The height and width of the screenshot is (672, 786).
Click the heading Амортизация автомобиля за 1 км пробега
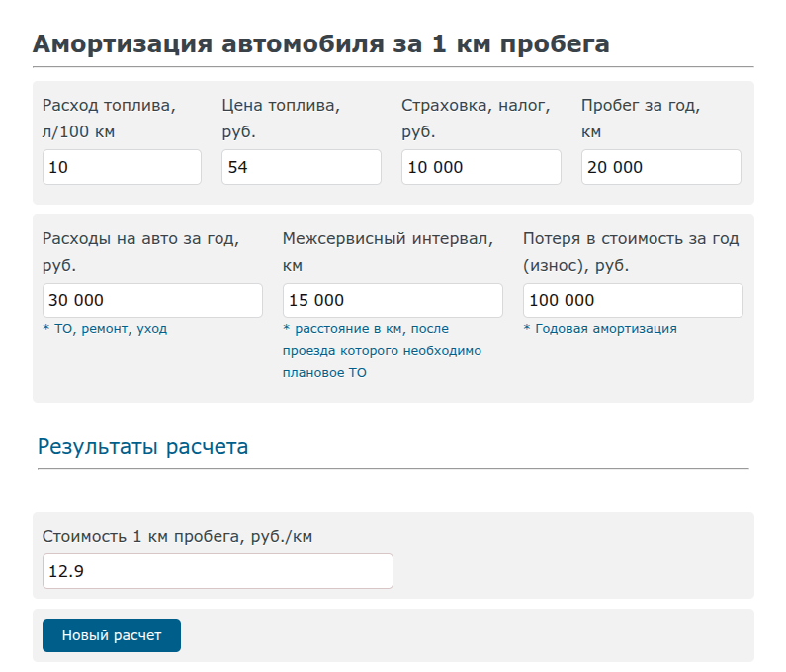pos(320,43)
